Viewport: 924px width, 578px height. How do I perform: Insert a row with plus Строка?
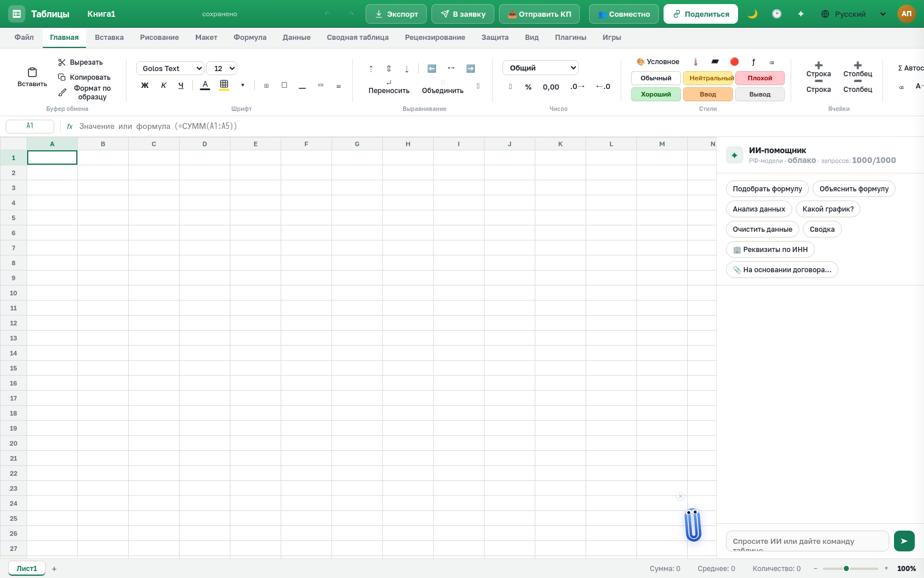(x=818, y=69)
